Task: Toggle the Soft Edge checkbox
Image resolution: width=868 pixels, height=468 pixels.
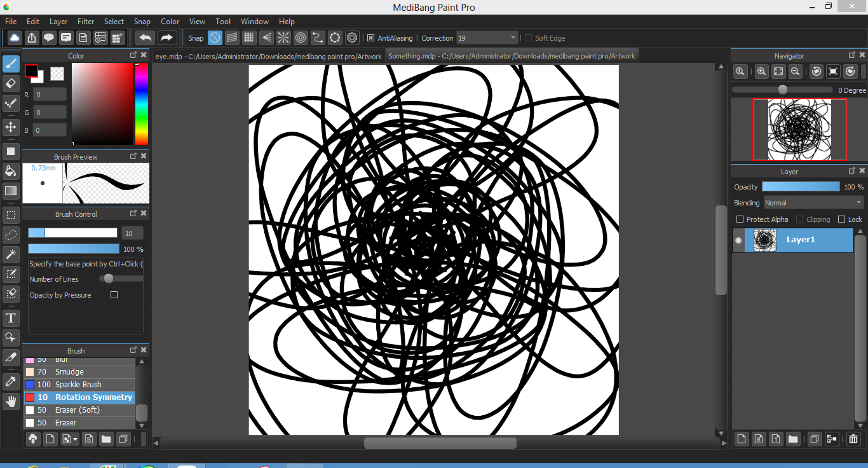Action: pyautogui.click(x=528, y=38)
